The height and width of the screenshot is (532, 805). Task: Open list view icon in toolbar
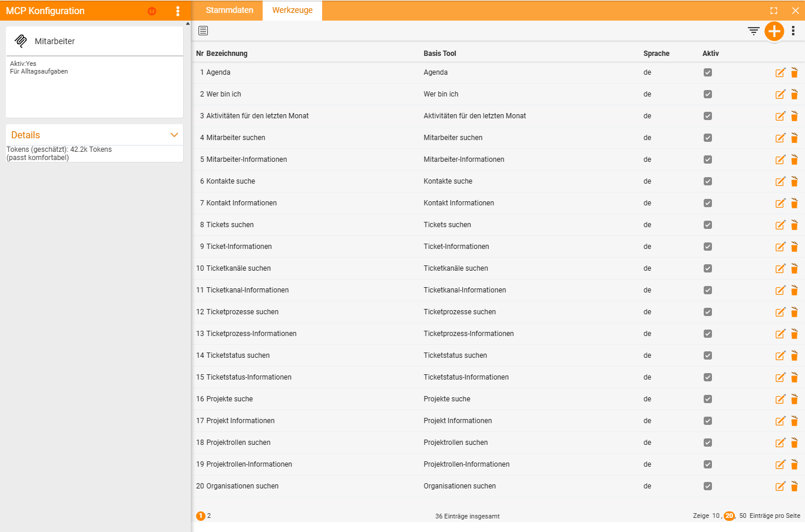203,31
